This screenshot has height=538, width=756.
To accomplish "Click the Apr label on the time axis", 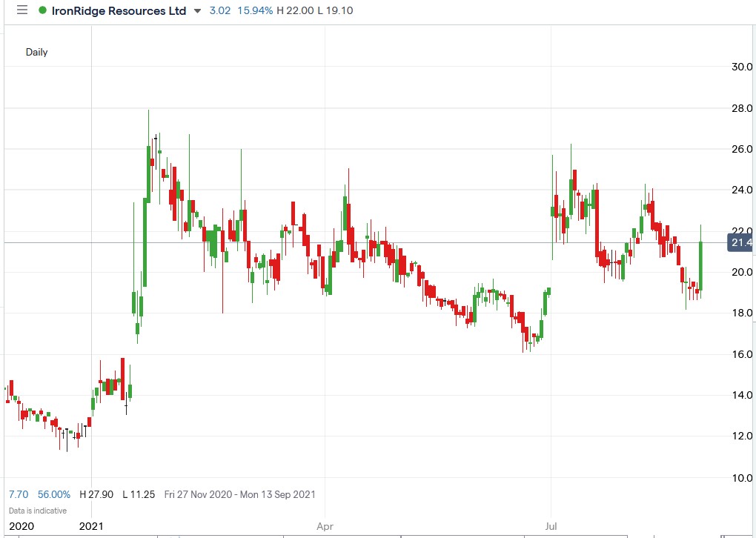I will 325,526.
